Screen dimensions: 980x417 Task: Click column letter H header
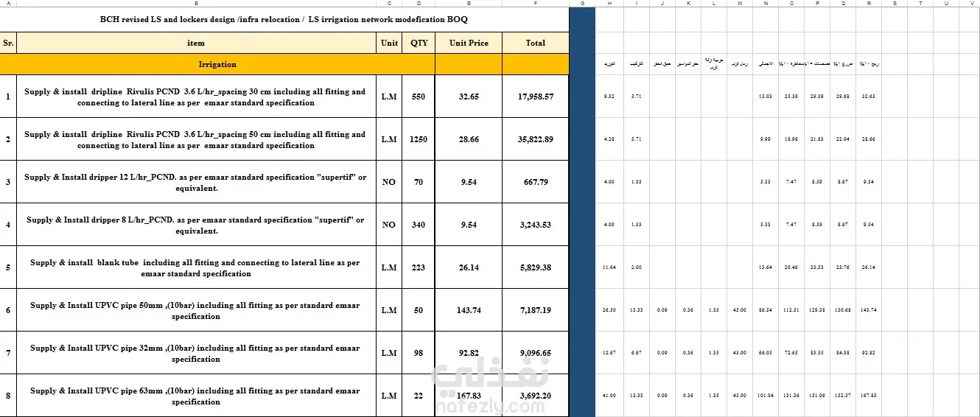pos(609,4)
